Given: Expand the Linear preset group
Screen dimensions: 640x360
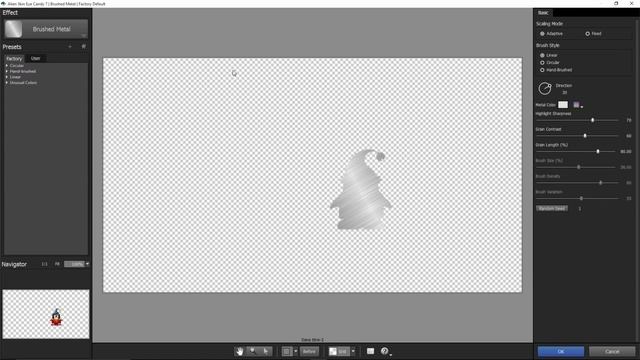Looking at the screenshot, I should point(7,77).
